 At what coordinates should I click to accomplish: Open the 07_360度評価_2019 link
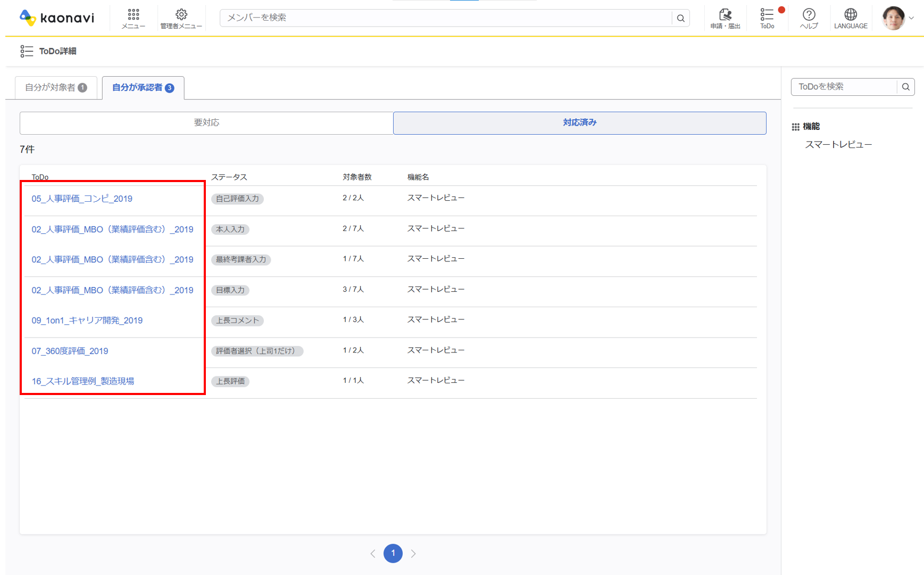70,351
